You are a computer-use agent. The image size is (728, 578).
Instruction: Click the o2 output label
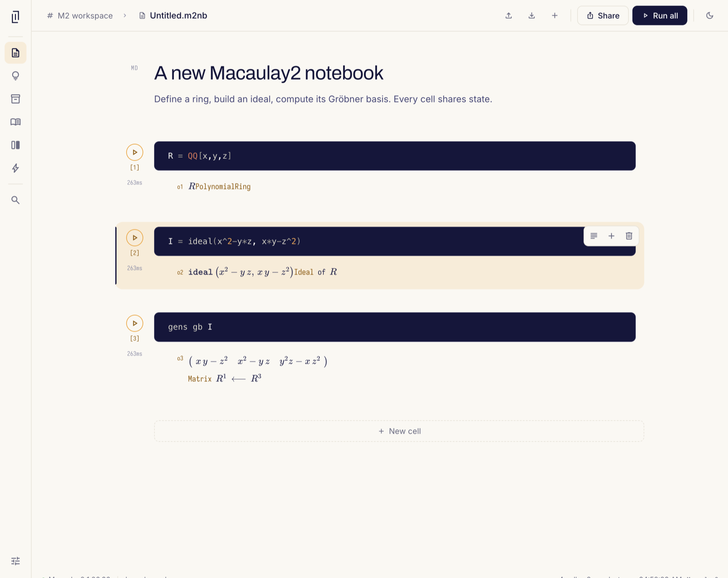[x=180, y=273]
